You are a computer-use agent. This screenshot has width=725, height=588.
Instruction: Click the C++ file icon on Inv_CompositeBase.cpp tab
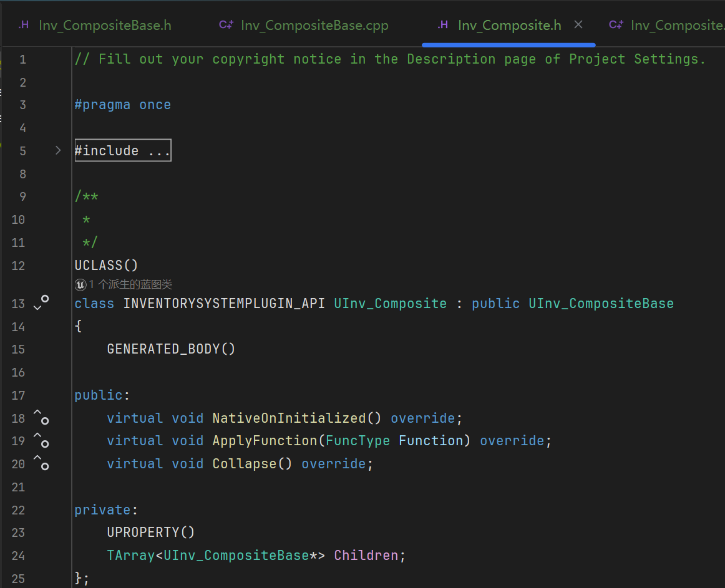(x=226, y=25)
